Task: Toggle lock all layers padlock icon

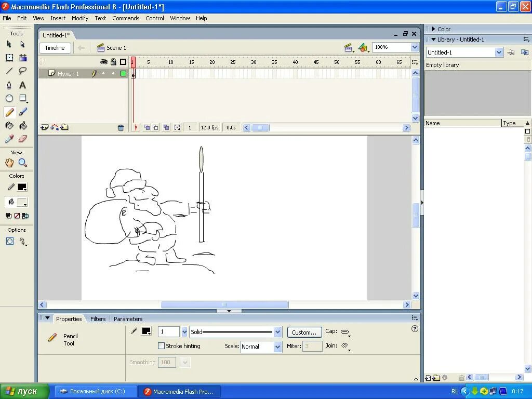Action: [x=113, y=62]
